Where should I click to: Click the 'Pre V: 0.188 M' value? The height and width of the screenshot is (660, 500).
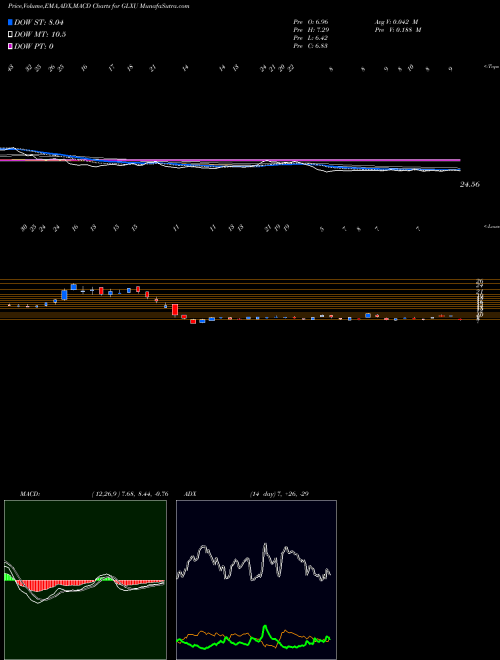point(399,30)
